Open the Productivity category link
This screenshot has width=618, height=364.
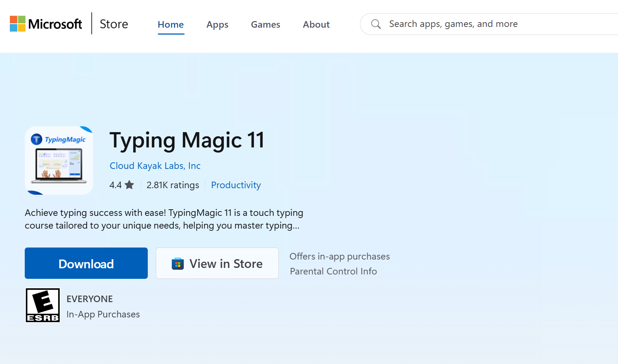click(x=236, y=185)
